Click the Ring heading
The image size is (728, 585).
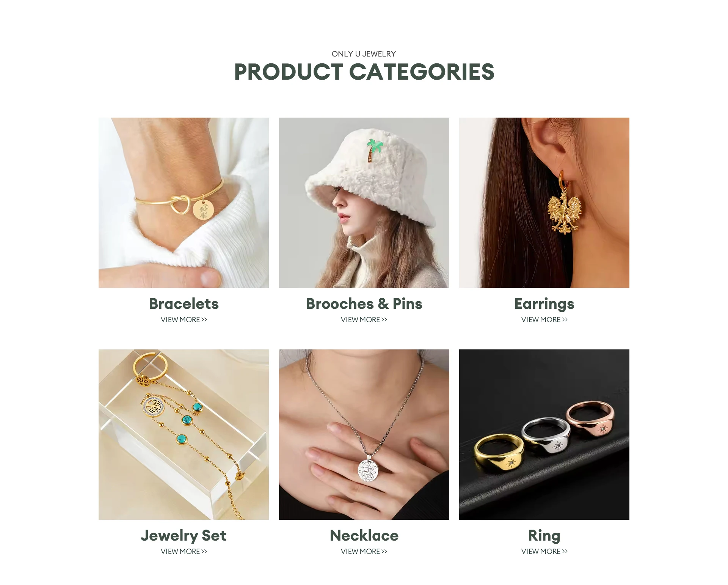coord(544,536)
